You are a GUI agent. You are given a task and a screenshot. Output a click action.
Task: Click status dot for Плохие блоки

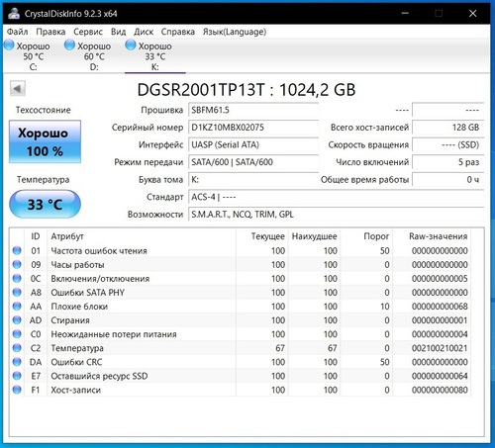[17, 307]
